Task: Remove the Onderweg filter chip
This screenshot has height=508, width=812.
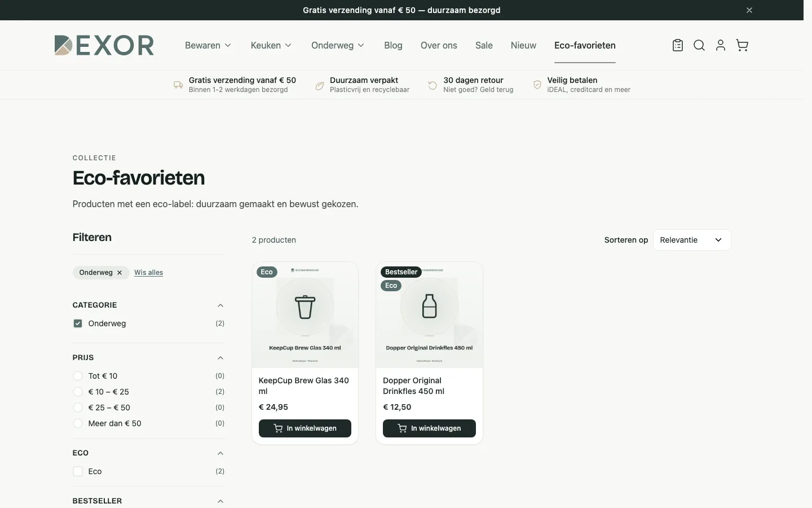Action: point(120,273)
